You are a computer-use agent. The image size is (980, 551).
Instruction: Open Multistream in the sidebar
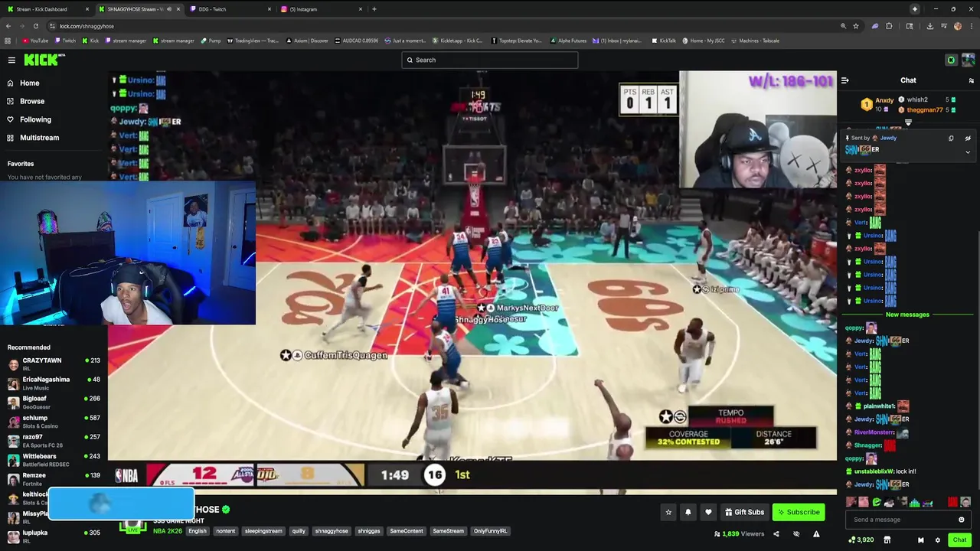pyautogui.click(x=39, y=138)
